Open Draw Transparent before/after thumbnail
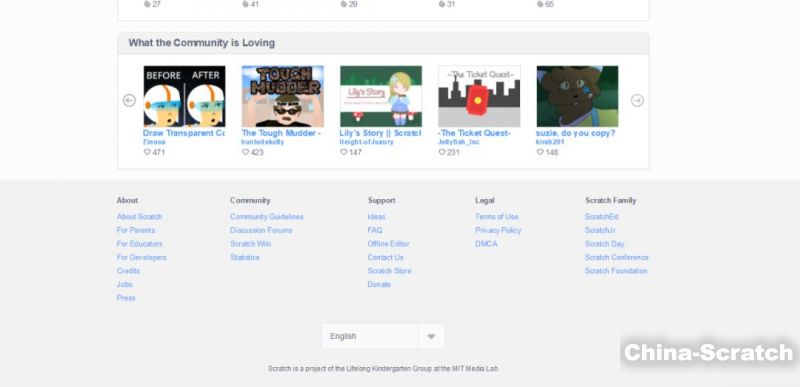The image size is (800, 387). (184, 96)
